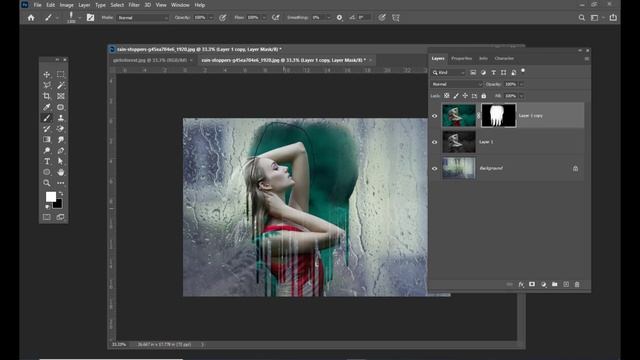Expand the brush Opacity dropdown arrow
The width and height of the screenshot is (640, 360).
pos(211,18)
